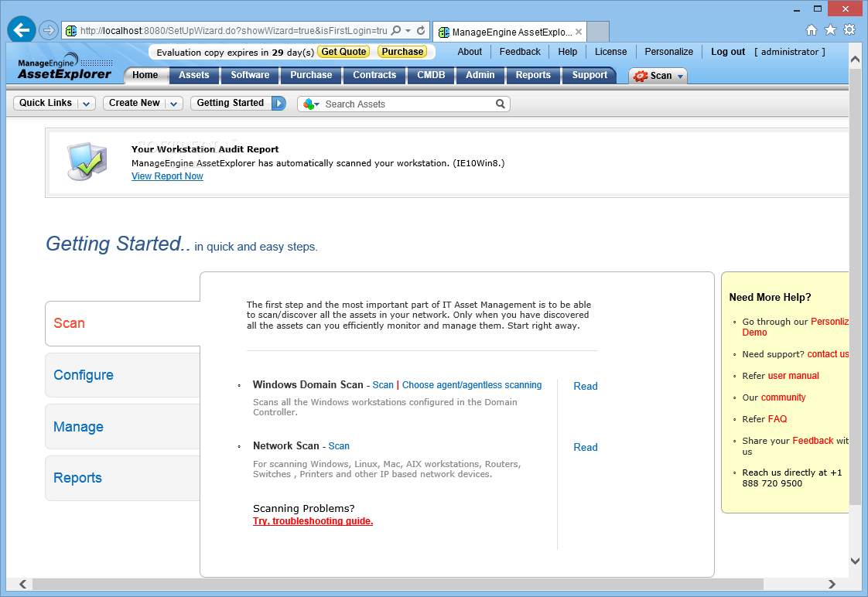Screen dimensions: 868x597
Task: Open the address bar autocomplete dropdown arrow
Action: click(408, 30)
